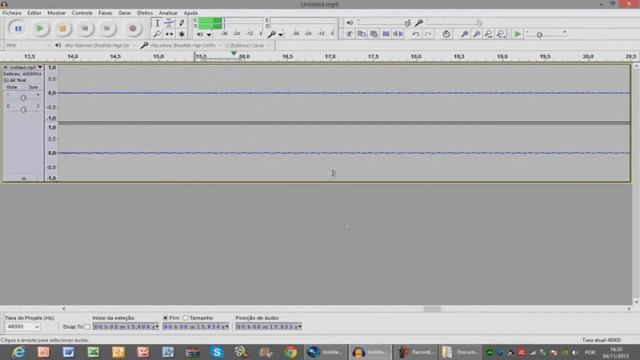
Task: Open the Editar menu
Action: [x=34, y=13]
